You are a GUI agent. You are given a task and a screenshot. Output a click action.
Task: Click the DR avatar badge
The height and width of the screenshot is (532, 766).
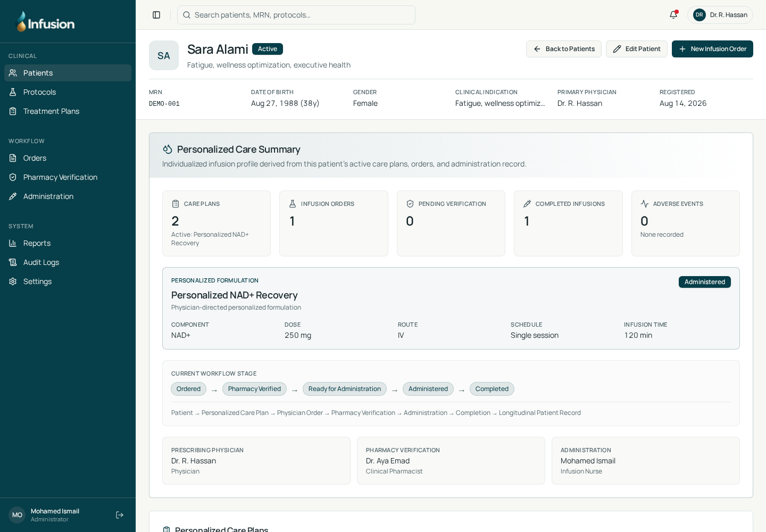pos(700,15)
